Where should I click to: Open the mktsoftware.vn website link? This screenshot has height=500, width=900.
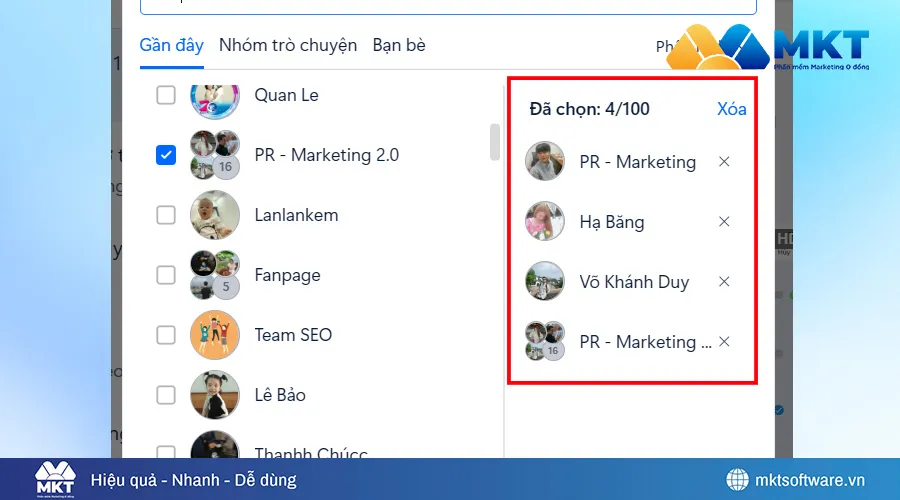click(x=809, y=480)
